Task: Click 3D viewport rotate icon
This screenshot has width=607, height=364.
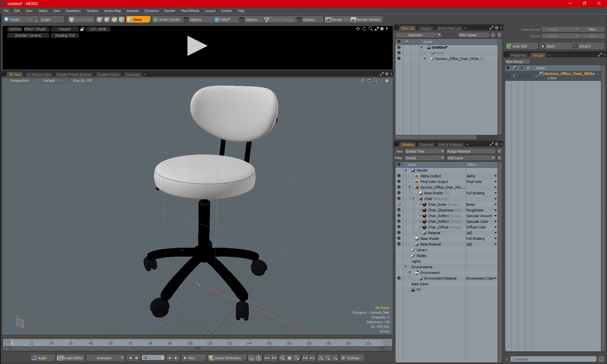Action: click(369, 81)
